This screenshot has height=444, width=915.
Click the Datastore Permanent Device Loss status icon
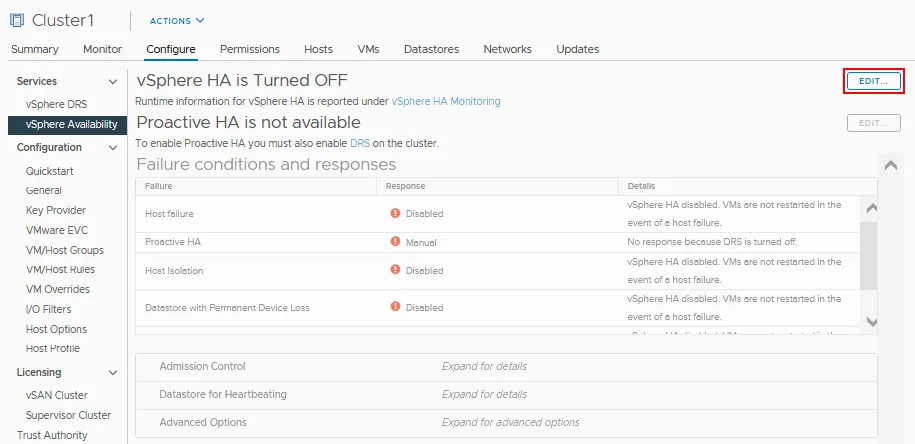396,308
